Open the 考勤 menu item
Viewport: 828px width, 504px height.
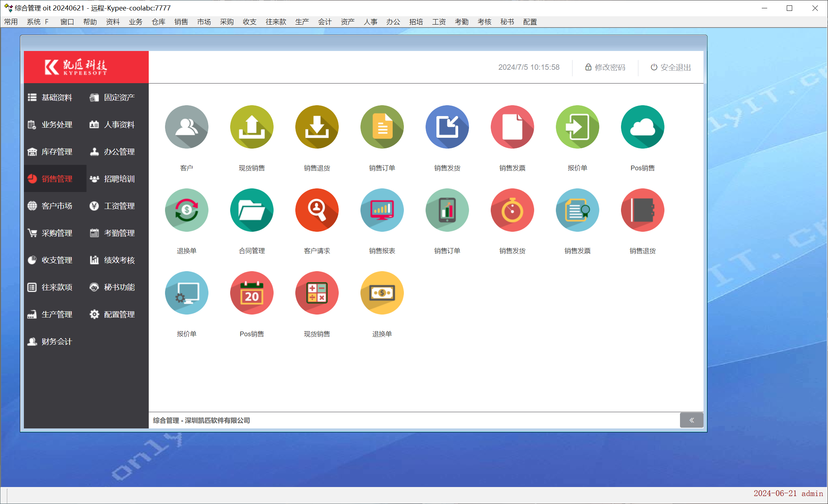tap(461, 22)
